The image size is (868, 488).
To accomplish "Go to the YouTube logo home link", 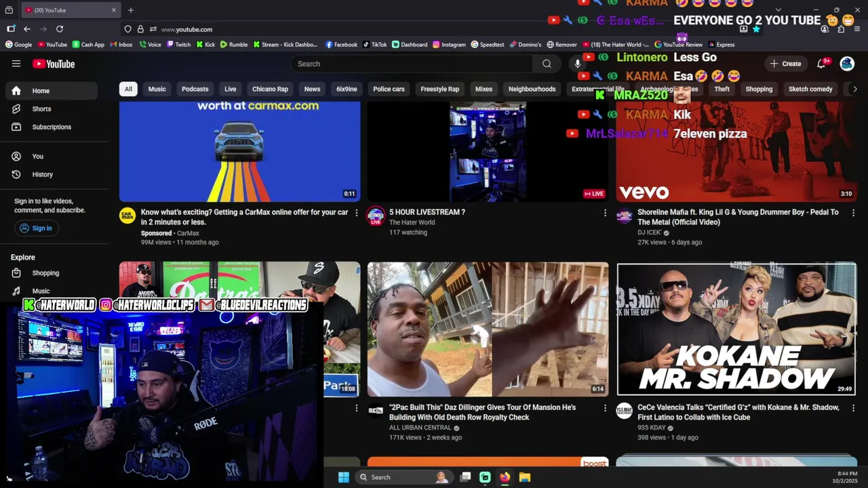I will tap(54, 64).
